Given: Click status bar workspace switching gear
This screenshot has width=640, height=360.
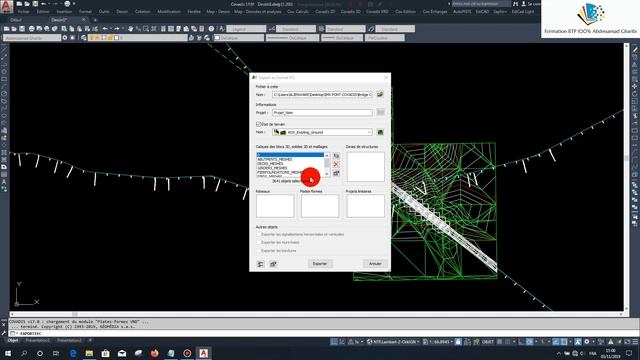Looking at the screenshot, I should pyautogui.click(x=587, y=342).
